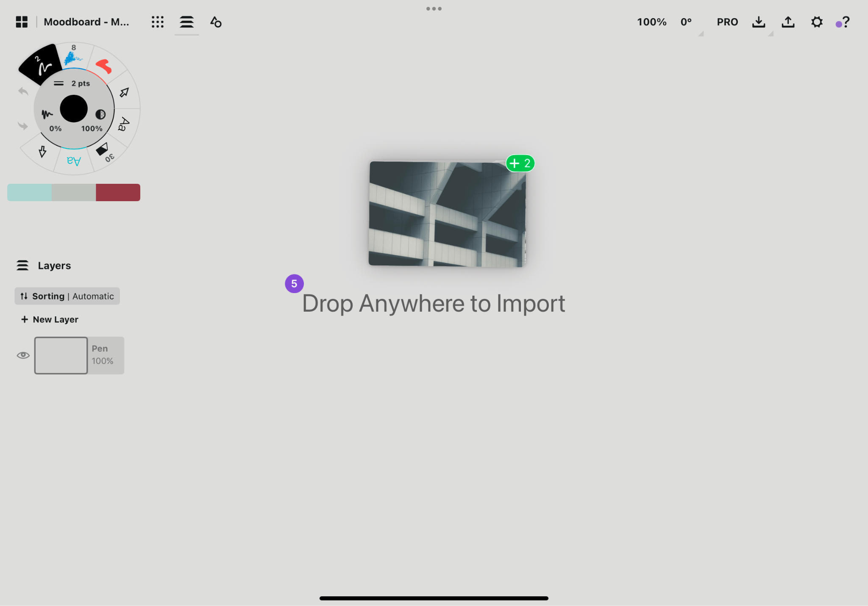This screenshot has height=606, width=868.
Task: Add a layer with New Layer
Action: 50,319
